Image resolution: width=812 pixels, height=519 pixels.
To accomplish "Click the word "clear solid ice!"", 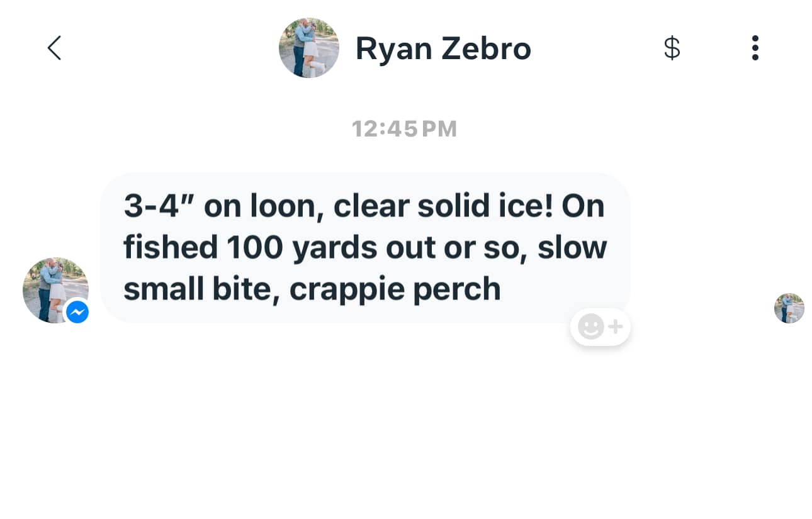I will point(443,206).
